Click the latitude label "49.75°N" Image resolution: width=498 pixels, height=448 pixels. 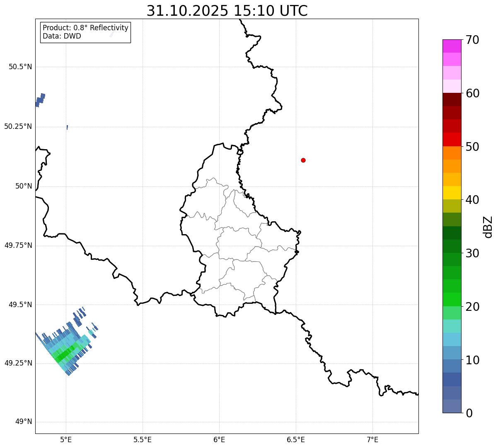point(18,245)
